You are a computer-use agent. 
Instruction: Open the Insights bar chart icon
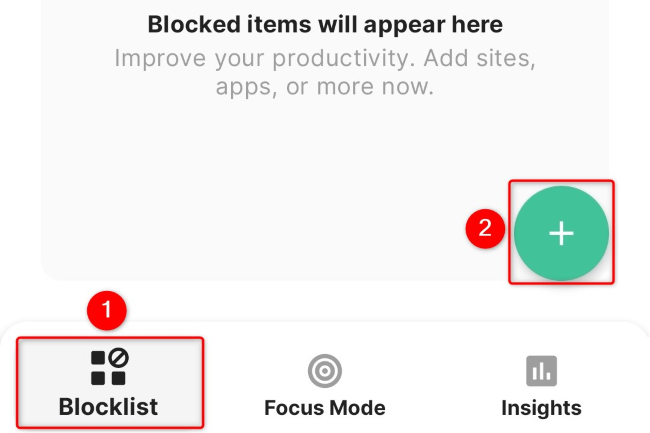[x=541, y=370]
